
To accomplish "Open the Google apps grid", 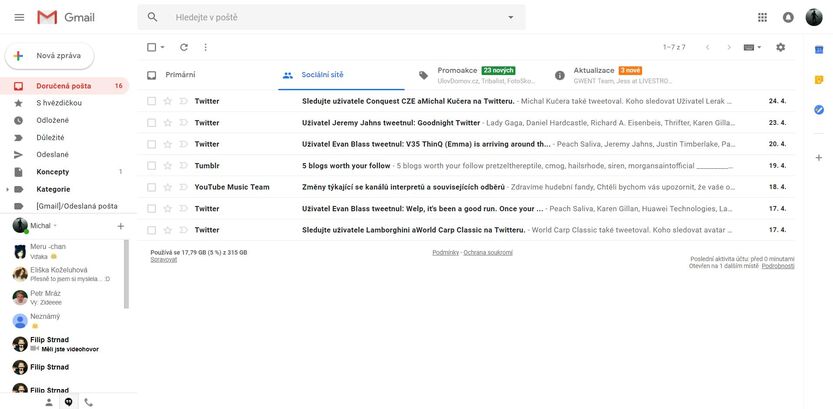I will (762, 18).
